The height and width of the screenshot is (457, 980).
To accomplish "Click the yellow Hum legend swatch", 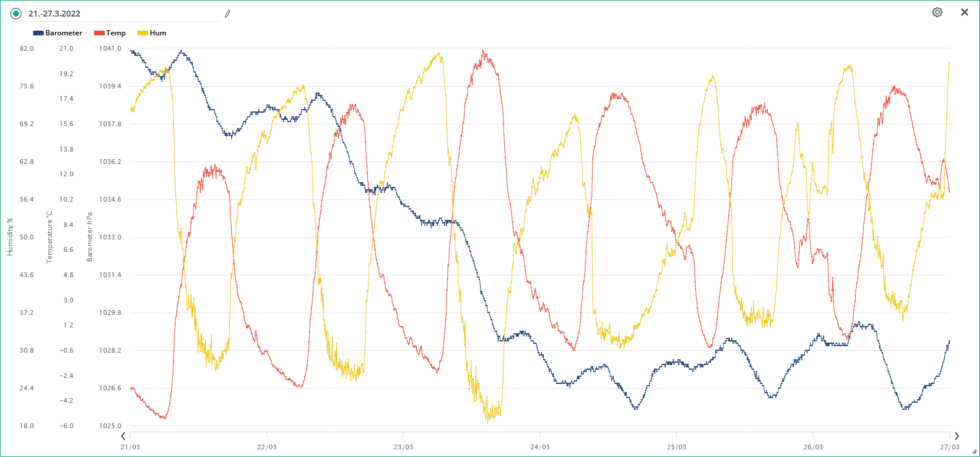I will [x=143, y=33].
